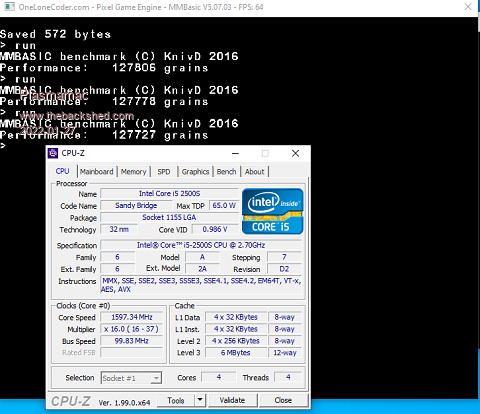Click the code name 'Sandy Bridge' field
480x414 pixels.
pos(136,206)
